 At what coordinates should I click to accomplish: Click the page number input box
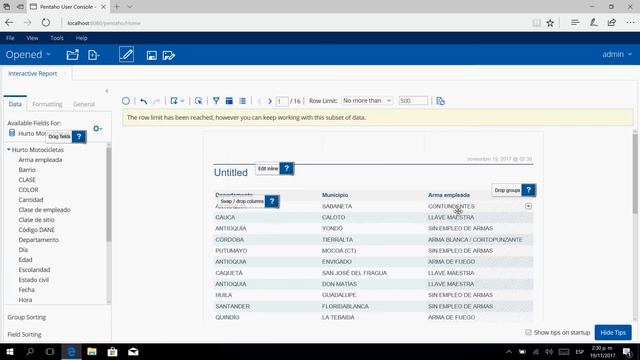point(282,101)
